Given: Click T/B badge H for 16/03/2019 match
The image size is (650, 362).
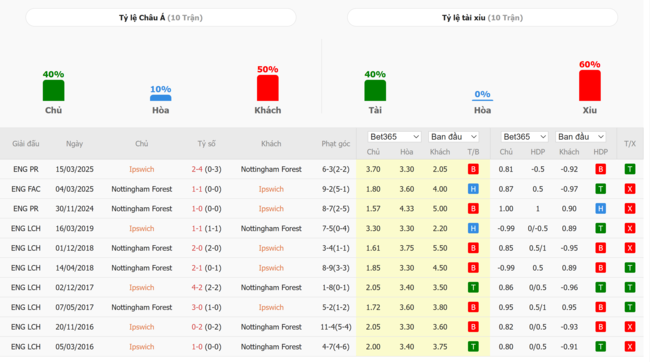Looking at the screenshot, I should (x=473, y=228).
